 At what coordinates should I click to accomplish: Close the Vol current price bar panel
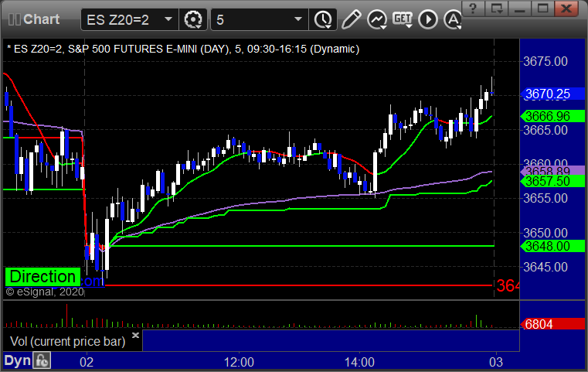(135, 335)
